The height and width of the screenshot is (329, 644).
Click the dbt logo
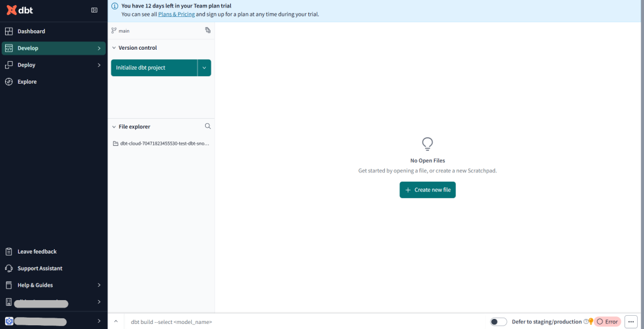tap(19, 10)
